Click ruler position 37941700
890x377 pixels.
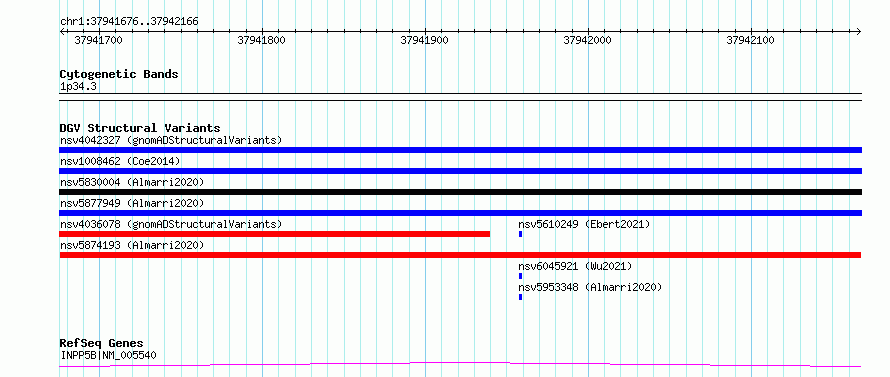pos(98,40)
